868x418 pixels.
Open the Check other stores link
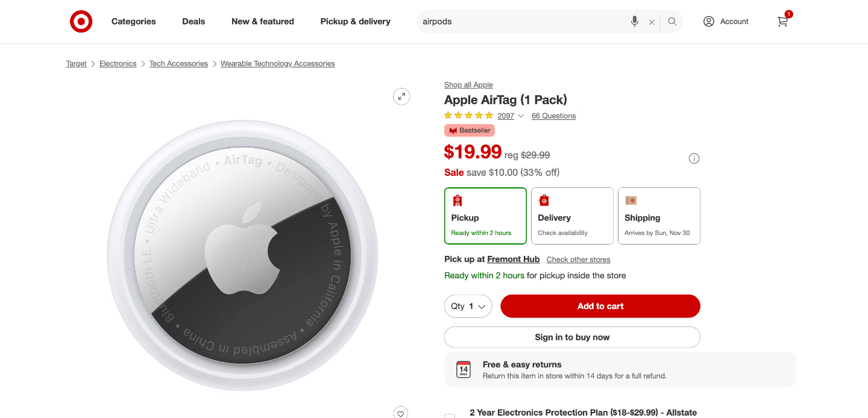pos(578,260)
